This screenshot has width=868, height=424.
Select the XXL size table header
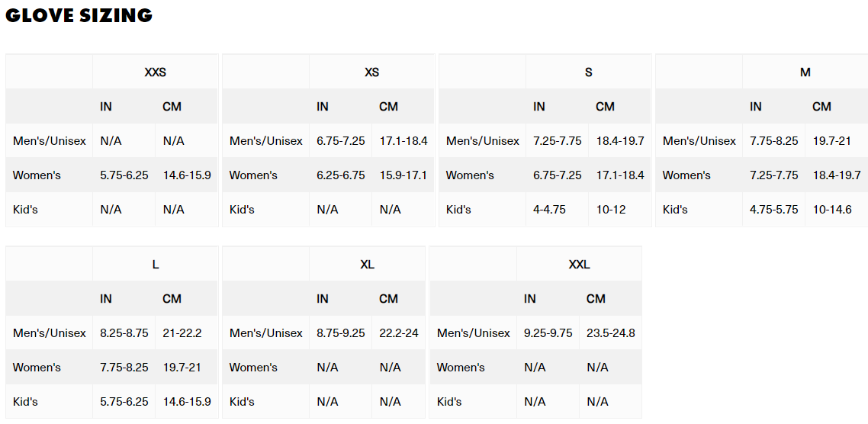click(579, 265)
